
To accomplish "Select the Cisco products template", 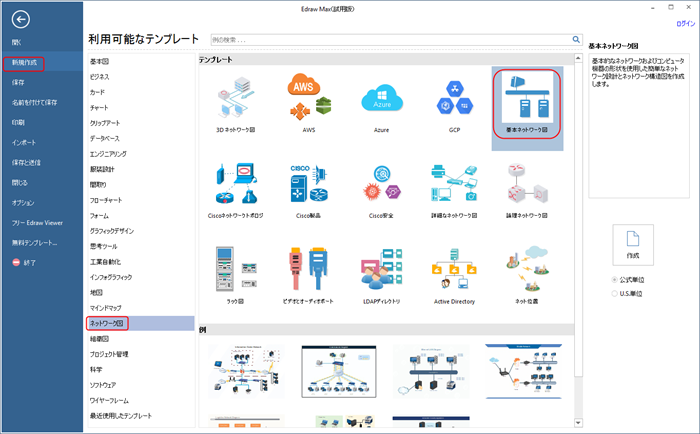I will pyautogui.click(x=309, y=191).
